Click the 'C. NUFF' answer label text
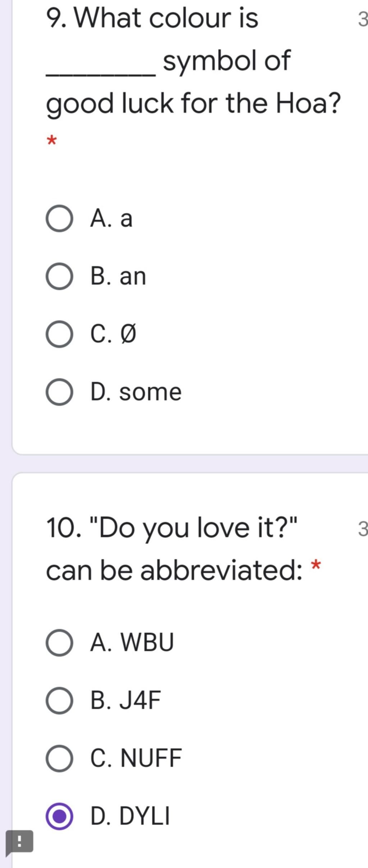Viewport: 368px width, 868px height. [136, 758]
